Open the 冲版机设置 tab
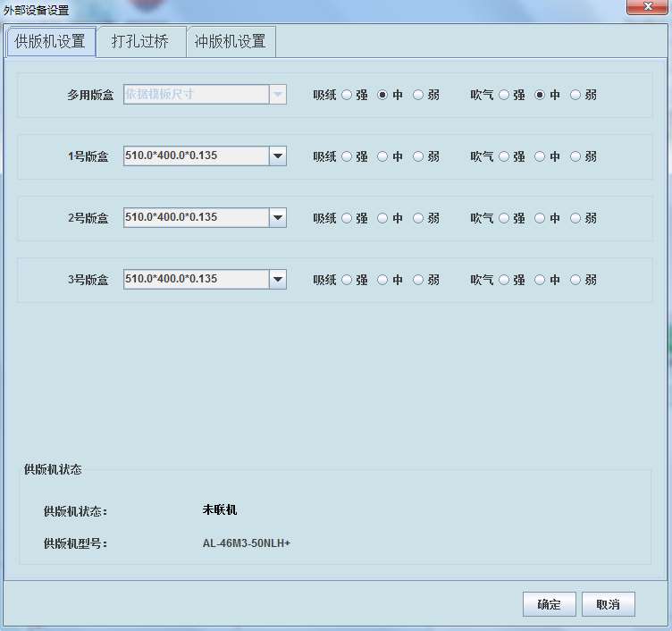Image resolution: width=672 pixels, height=631 pixels. [x=231, y=41]
